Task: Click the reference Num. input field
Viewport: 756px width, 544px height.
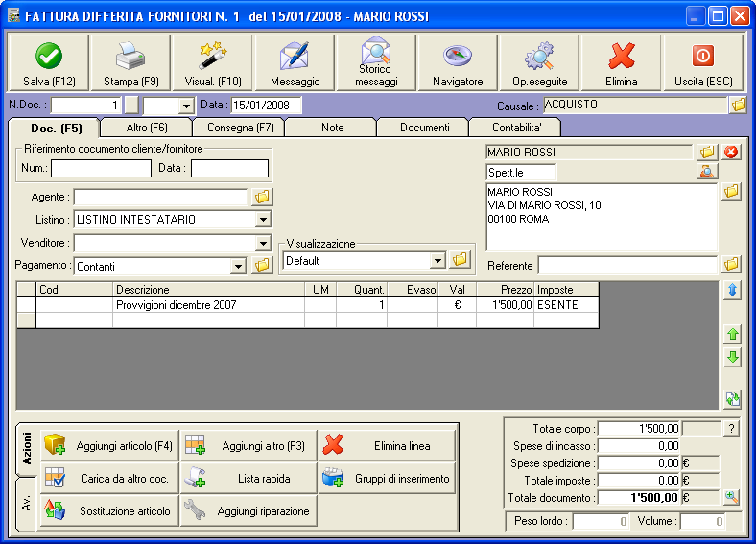Action: point(102,168)
